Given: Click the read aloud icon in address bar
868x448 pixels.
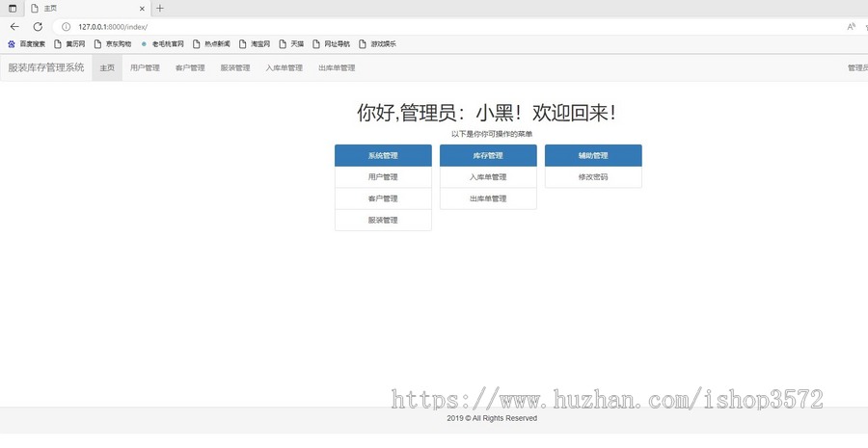Looking at the screenshot, I should [852, 27].
